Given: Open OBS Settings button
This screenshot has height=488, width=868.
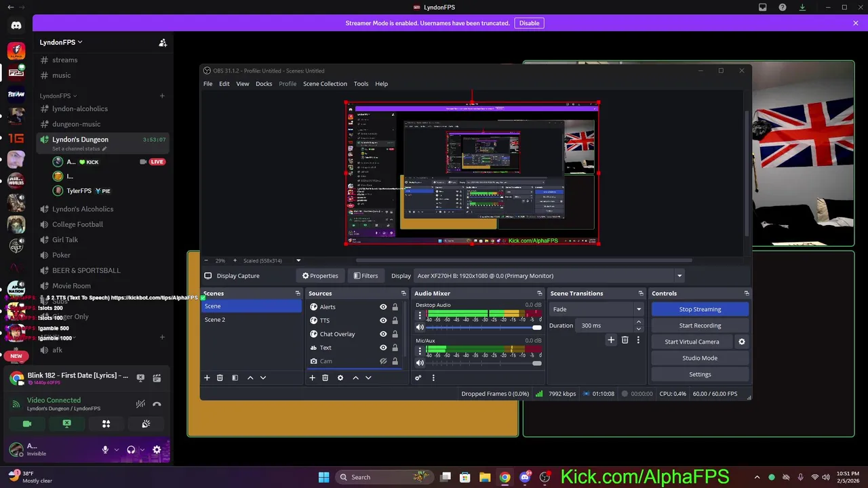Looking at the screenshot, I should click(x=700, y=374).
